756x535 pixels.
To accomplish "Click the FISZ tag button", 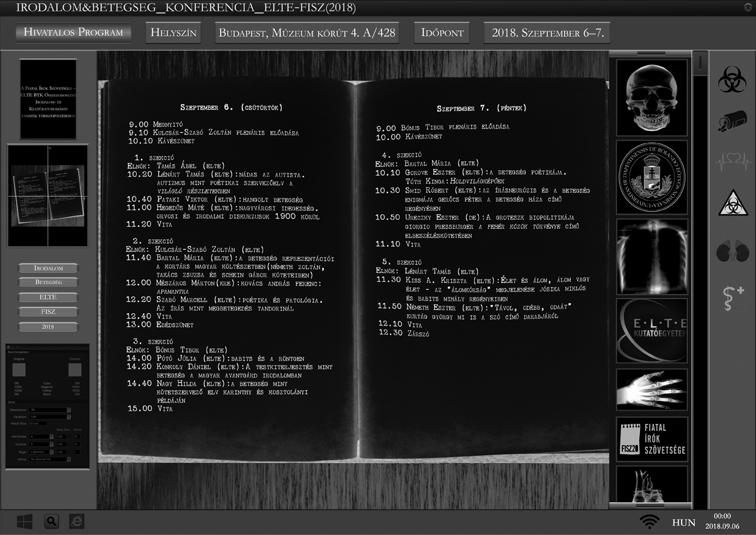I will pos(49,311).
